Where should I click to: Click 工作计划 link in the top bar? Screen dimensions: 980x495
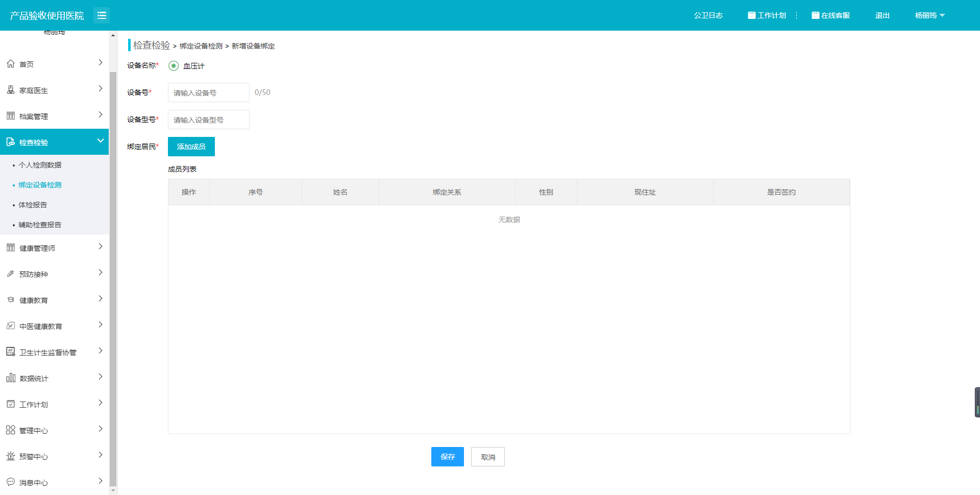click(772, 15)
